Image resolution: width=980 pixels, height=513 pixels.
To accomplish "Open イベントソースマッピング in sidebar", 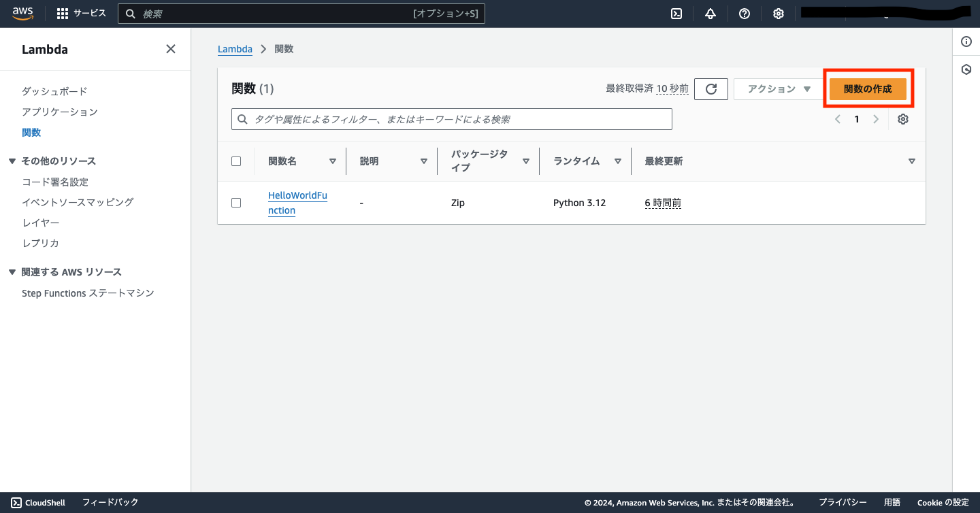I will (78, 202).
